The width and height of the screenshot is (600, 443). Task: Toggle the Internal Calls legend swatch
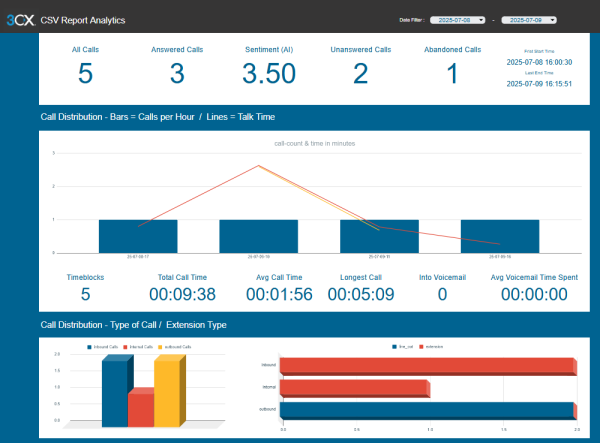125,347
